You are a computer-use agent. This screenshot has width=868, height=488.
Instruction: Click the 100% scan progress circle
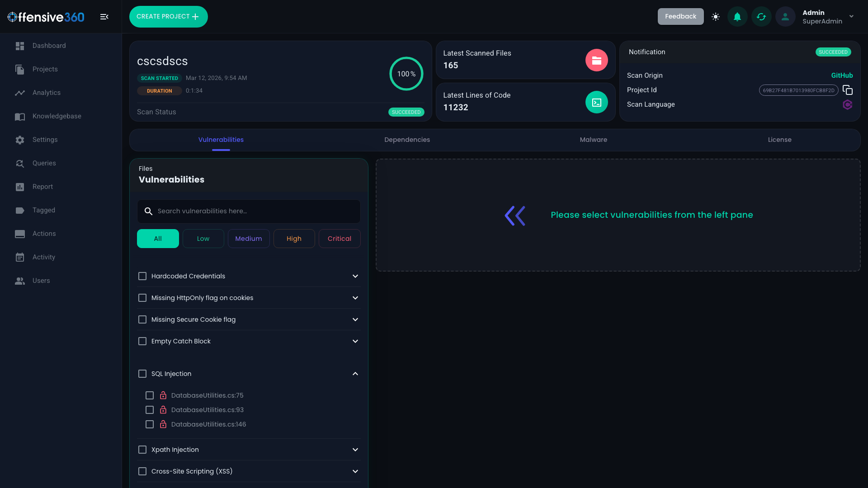[406, 74]
